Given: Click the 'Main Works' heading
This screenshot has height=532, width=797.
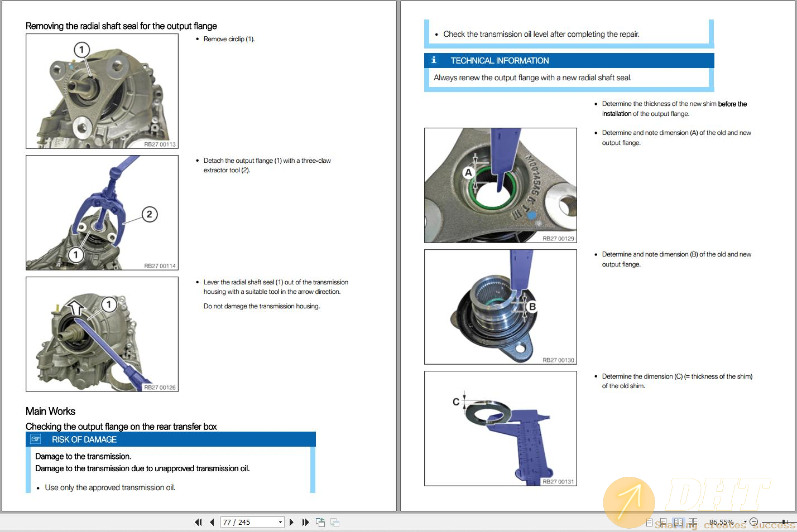Looking at the screenshot, I should (50, 411).
